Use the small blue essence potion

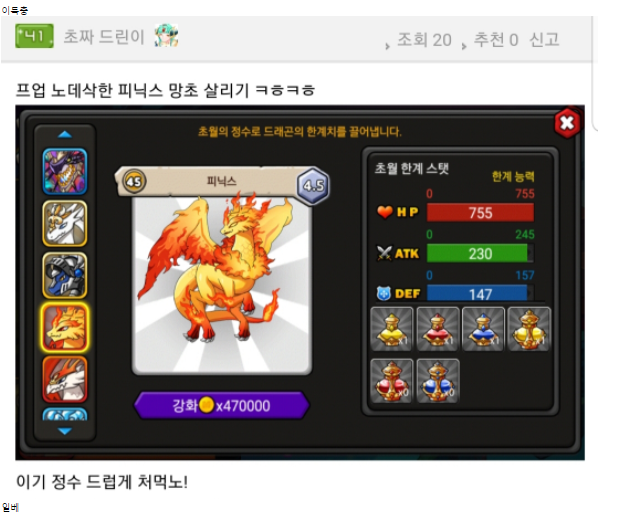click(x=483, y=329)
